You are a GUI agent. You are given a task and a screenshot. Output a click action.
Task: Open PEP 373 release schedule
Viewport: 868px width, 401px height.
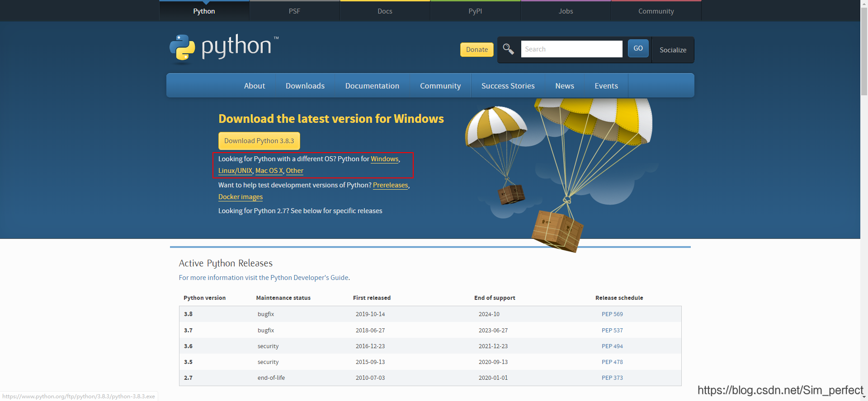click(612, 378)
